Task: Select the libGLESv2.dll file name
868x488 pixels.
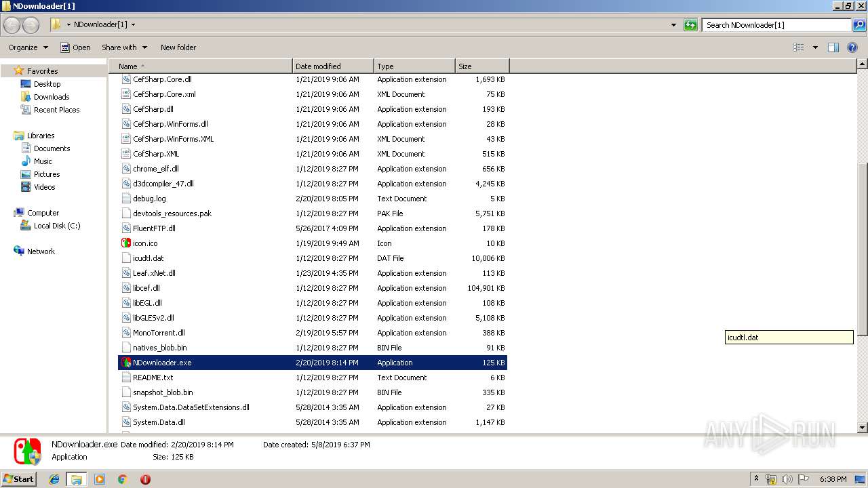Action: 153,318
